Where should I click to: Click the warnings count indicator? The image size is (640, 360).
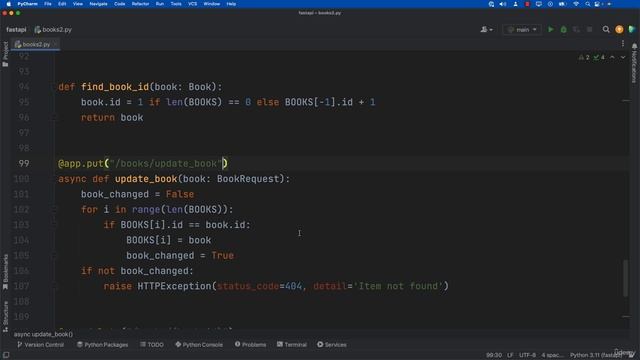click(x=584, y=57)
